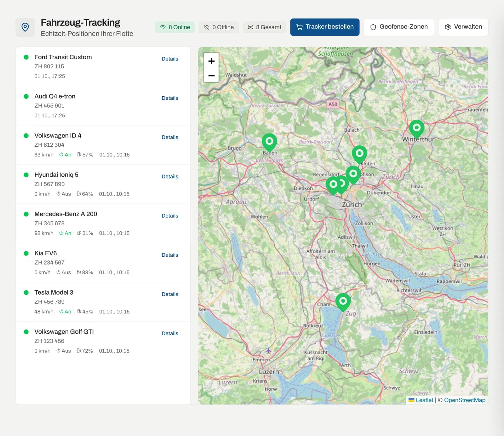Click the 31% fuel icon for Mercedes-Benz A 200

pyautogui.click(x=79, y=233)
